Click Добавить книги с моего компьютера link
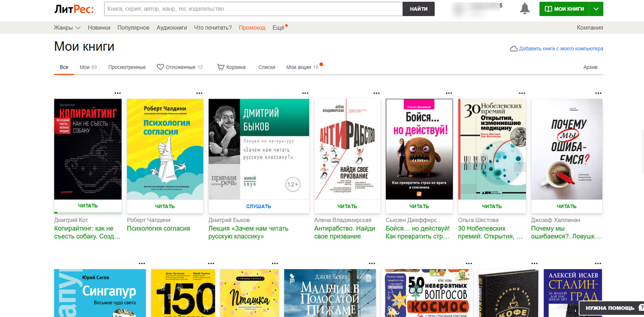Screen dimensions: 644x317 (561, 48)
